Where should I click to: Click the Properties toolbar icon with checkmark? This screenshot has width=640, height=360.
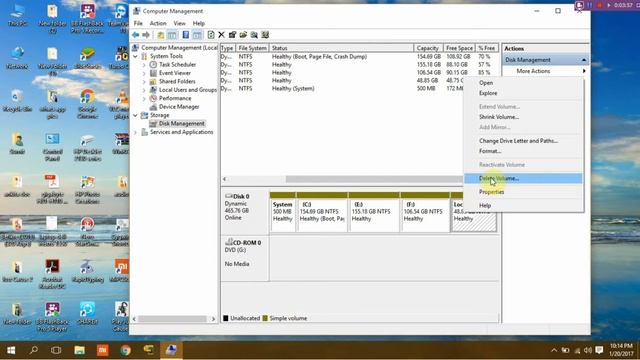tap(232, 35)
